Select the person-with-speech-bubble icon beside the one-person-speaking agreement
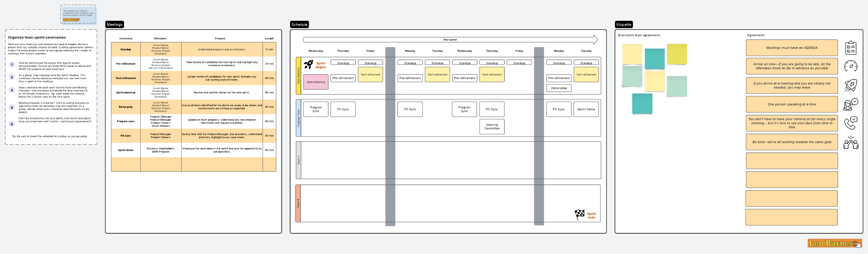Viewport: 868px width, 254px height. (851, 104)
